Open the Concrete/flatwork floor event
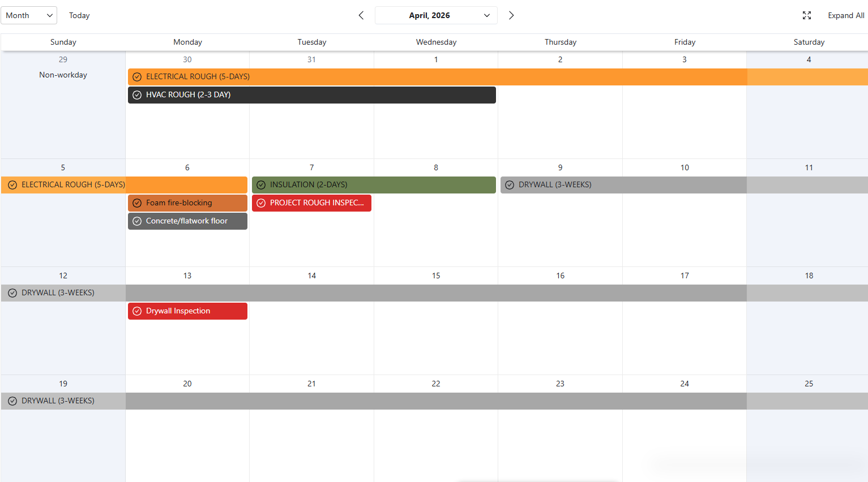The height and width of the screenshot is (482, 868). click(187, 221)
